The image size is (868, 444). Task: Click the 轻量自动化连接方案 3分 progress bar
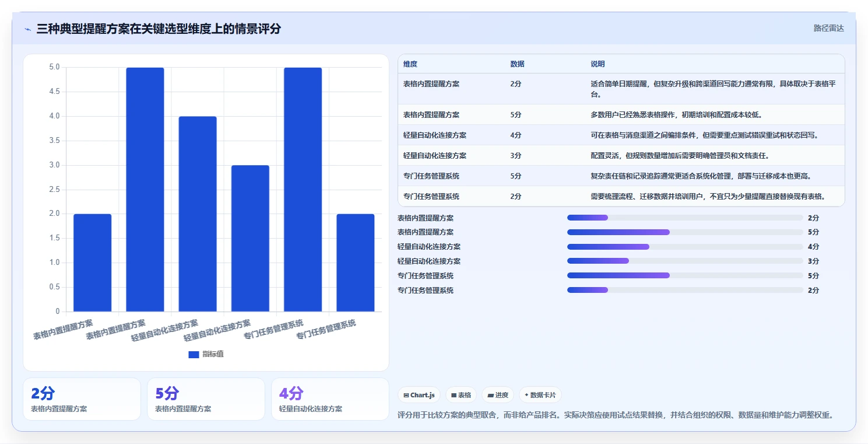tap(685, 261)
